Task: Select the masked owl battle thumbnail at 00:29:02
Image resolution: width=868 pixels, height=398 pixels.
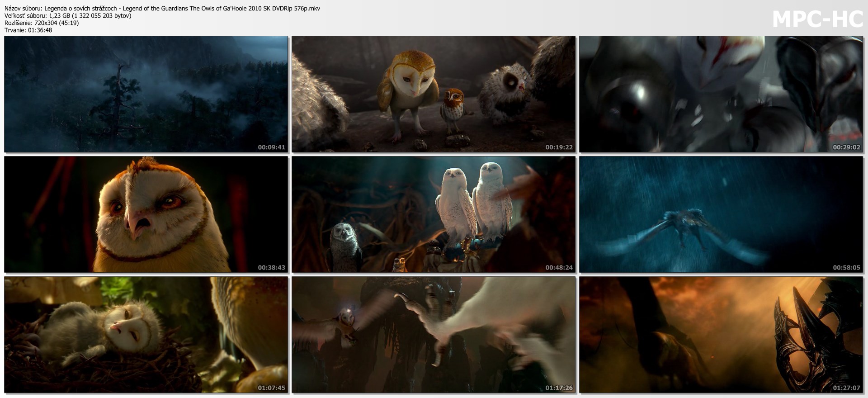Action: [721, 94]
